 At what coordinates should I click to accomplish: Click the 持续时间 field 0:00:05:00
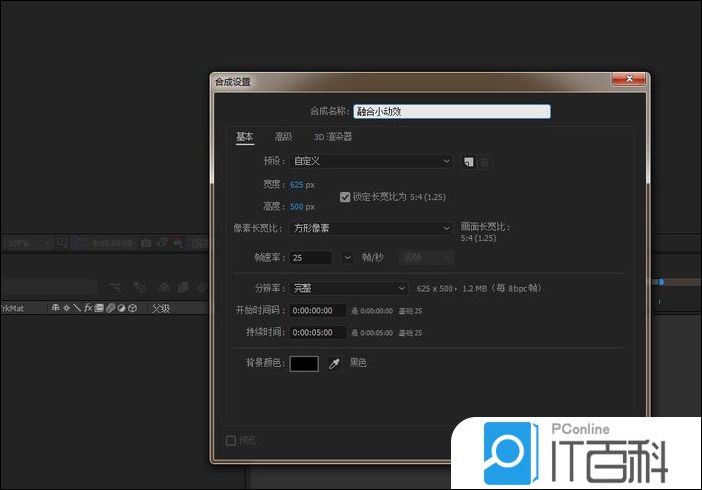coord(317,332)
